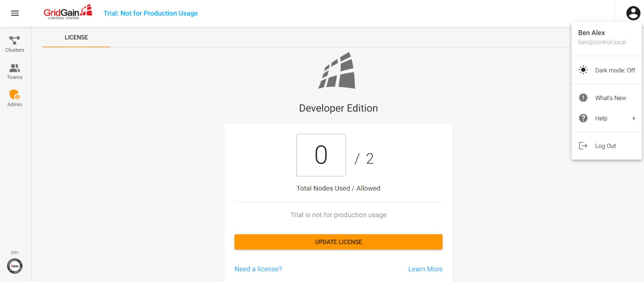The height and width of the screenshot is (282, 644).
Task: Click the Apache Ignite badge in sidebar
Action: pos(15,266)
